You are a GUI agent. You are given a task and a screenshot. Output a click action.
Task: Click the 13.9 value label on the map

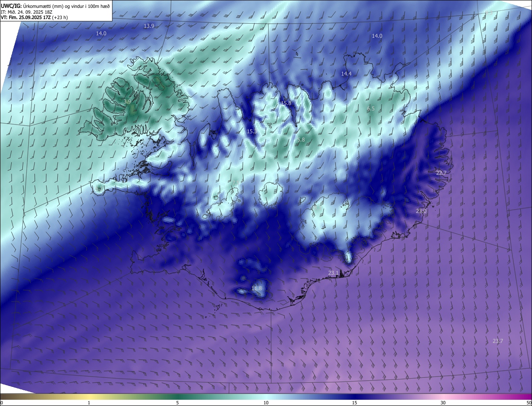(x=149, y=26)
